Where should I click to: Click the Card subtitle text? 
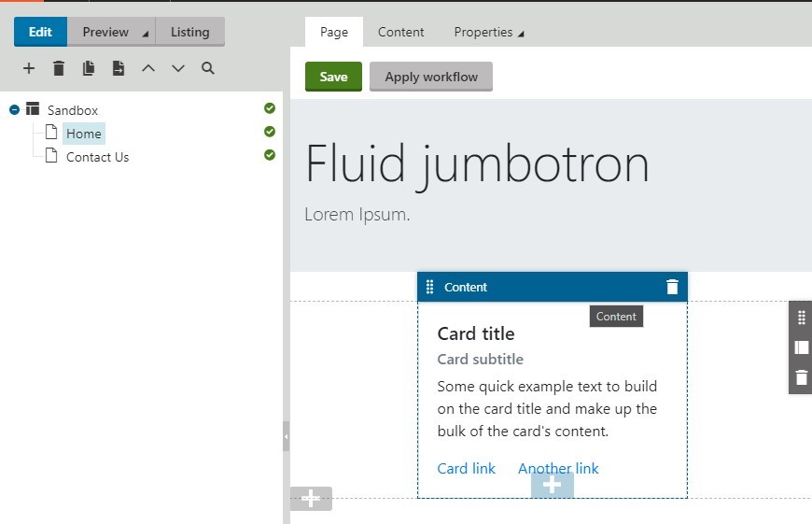point(480,360)
